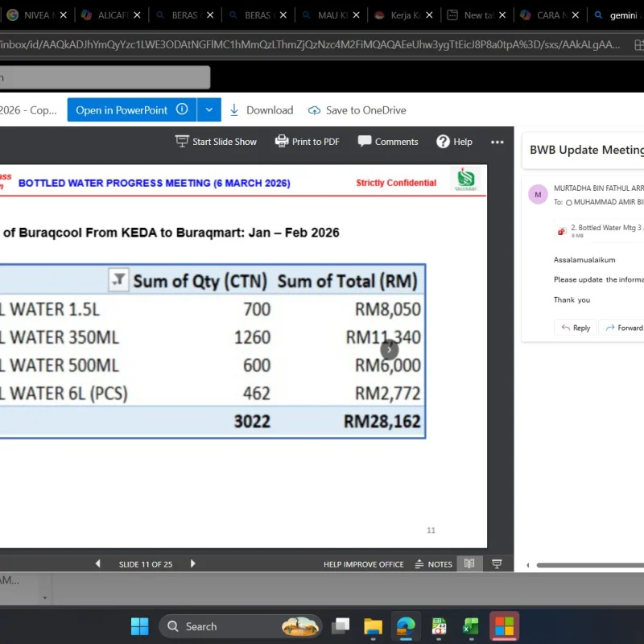Switch to the Kerja browser tab
Viewport: 644px width, 644px height.
(402, 15)
